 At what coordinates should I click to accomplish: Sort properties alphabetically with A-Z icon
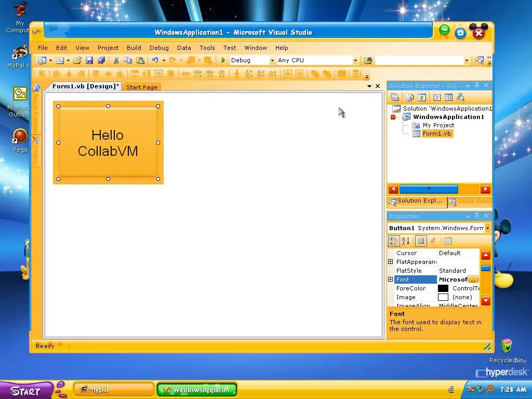406,241
